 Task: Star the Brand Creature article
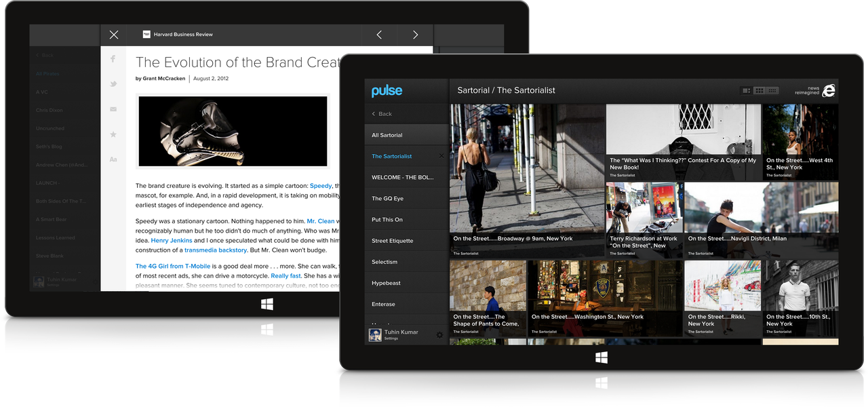pyautogui.click(x=113, y=134)
